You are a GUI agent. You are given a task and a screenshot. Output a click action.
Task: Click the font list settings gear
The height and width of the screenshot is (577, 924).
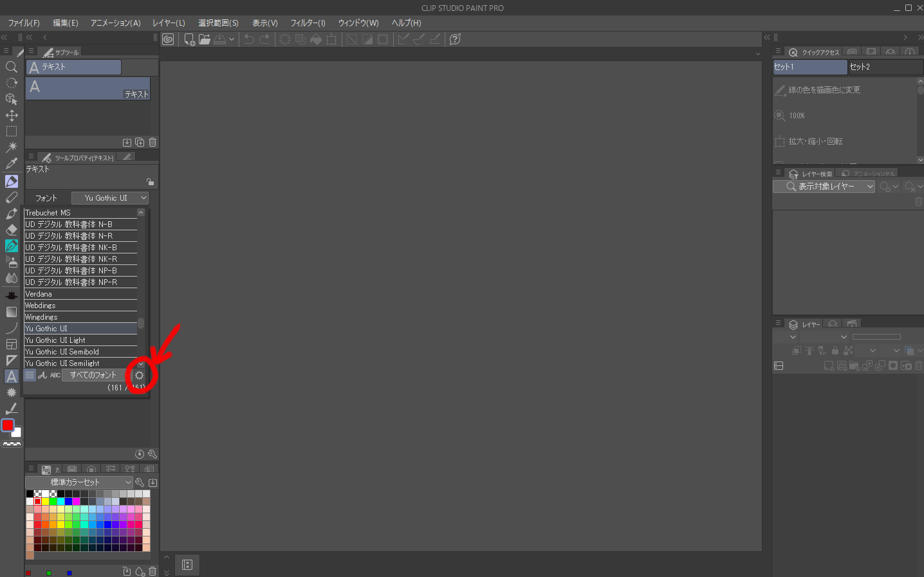139,376
